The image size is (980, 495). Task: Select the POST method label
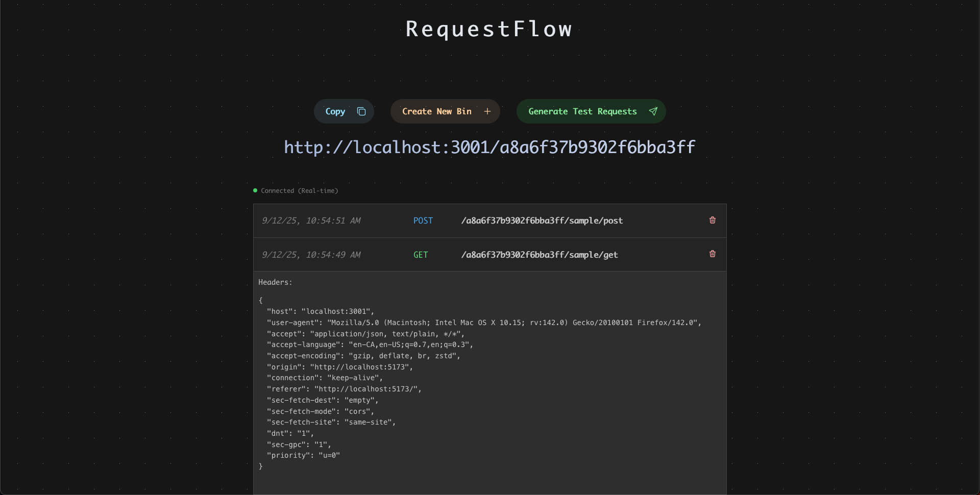point(423,221)
